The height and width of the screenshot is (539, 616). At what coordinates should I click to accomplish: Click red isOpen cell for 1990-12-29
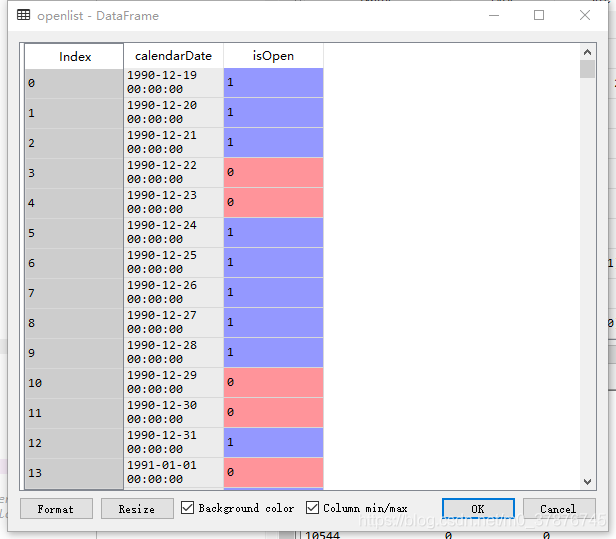pyautogui.click(x=273, y=382)
